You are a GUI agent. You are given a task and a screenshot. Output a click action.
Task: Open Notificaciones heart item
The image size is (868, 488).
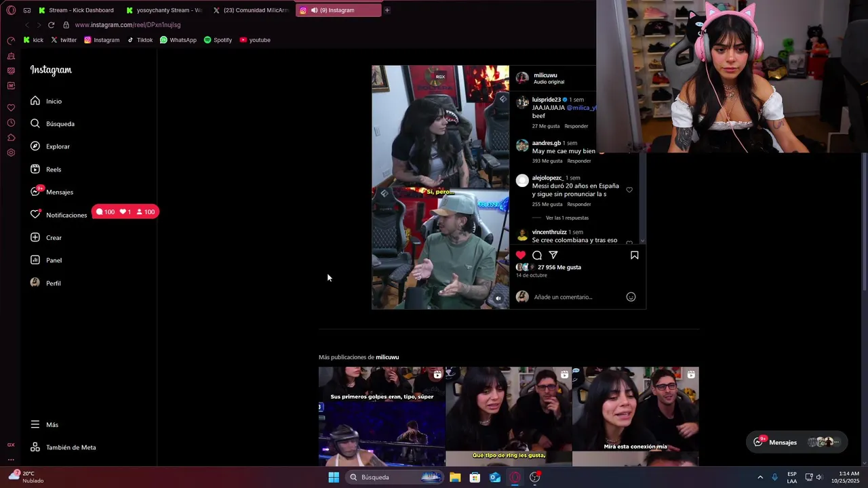(x=58, y=215)
